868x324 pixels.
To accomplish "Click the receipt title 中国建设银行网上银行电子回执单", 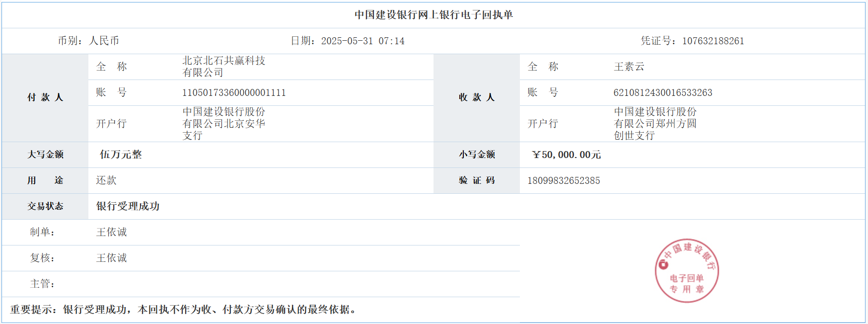I will coord(434,15).
